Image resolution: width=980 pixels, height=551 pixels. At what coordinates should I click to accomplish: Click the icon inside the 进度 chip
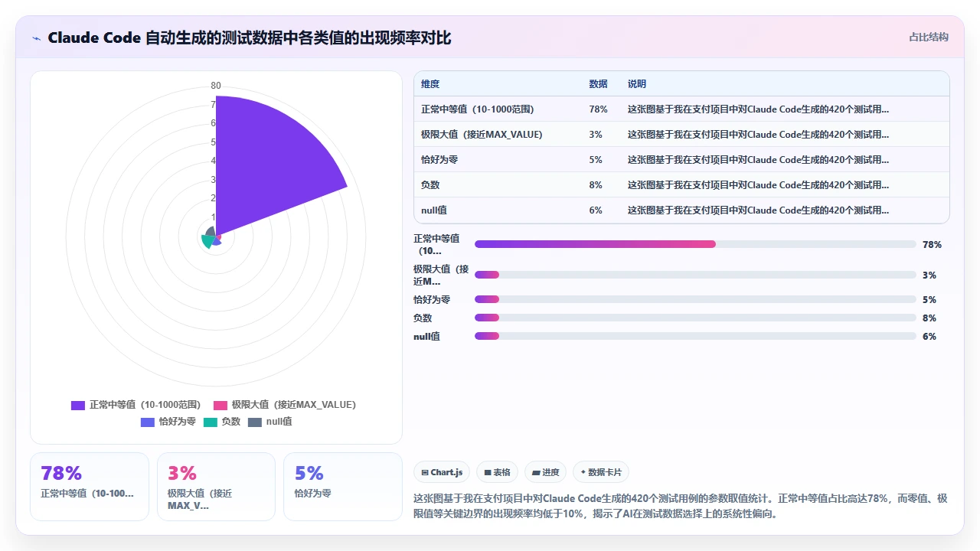click(536, 473)
